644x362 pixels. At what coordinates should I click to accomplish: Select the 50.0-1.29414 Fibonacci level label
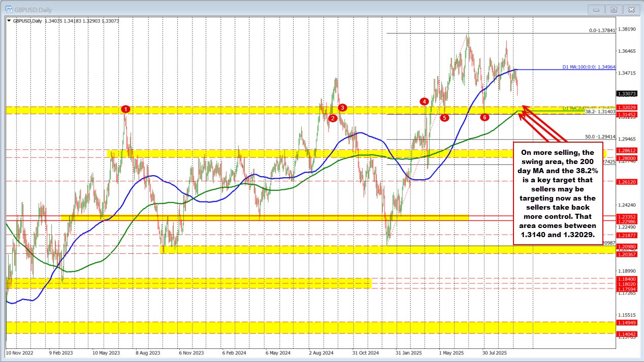600,137
